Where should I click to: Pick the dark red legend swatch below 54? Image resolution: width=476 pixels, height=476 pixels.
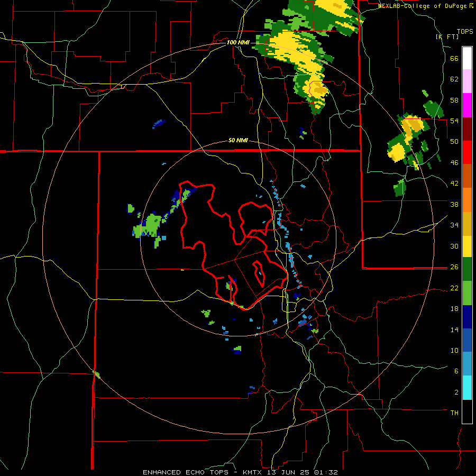(467, 129)
